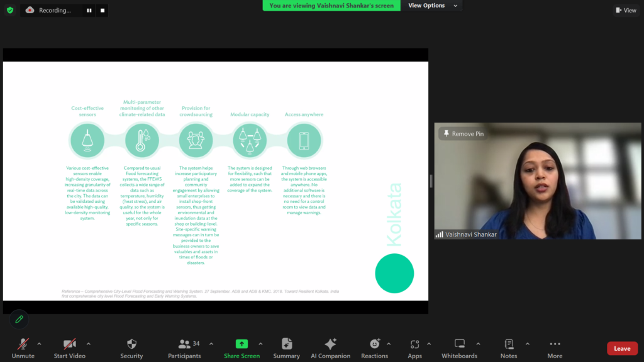Expand the video options arrow beside Start Video
The image size is (644, 362).
[88, 344]
